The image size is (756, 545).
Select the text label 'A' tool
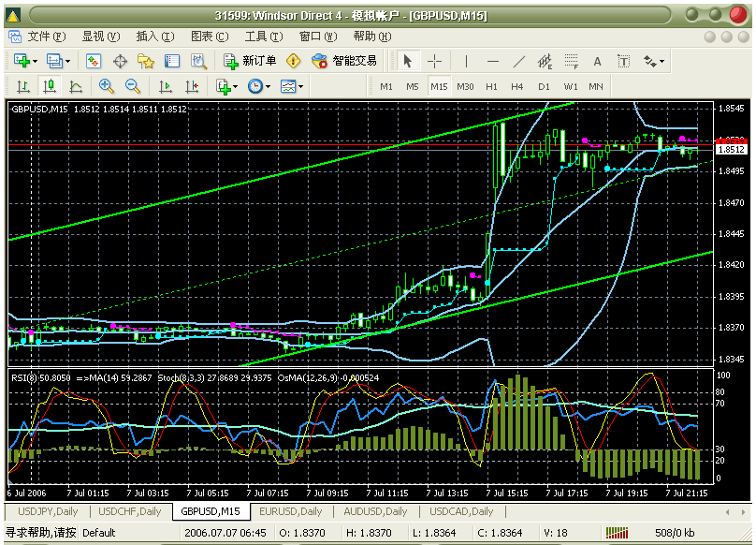coord(597,61)
